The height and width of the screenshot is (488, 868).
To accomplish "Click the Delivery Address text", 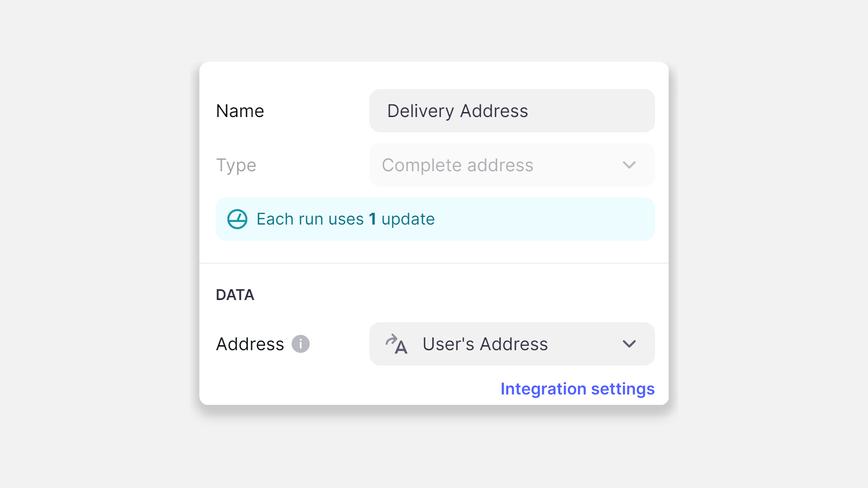I will pos(458,111).
